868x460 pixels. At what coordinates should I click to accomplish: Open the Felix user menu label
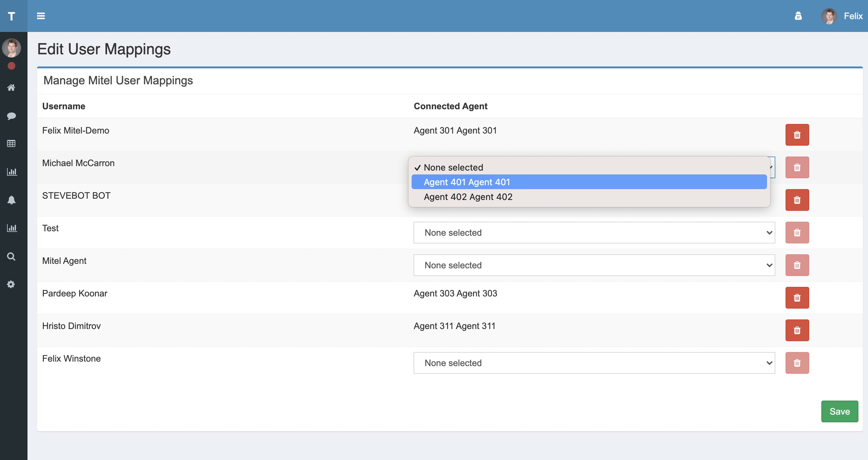(853, 16)
